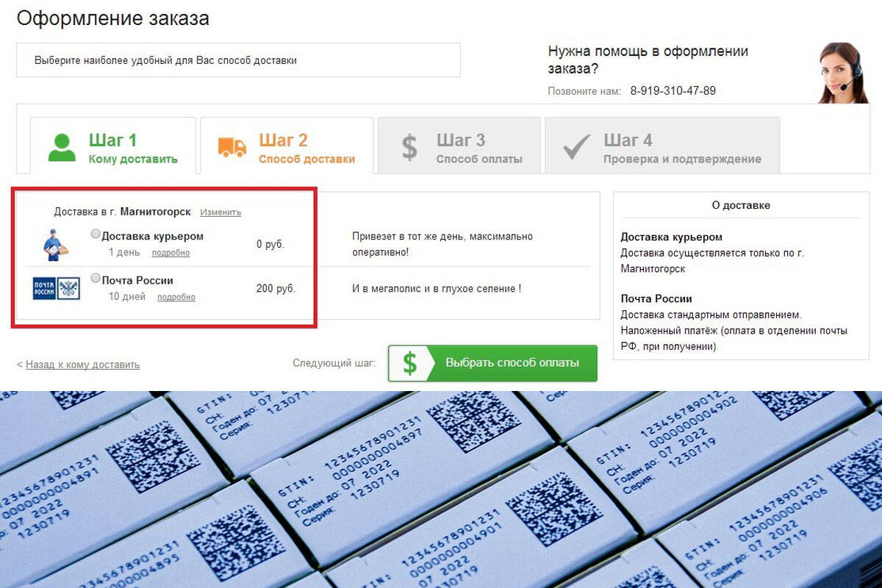Click the green person icon in Шаг 1
Image resolution: width=882 pixels, height=588 pixels.
[62, 146]
